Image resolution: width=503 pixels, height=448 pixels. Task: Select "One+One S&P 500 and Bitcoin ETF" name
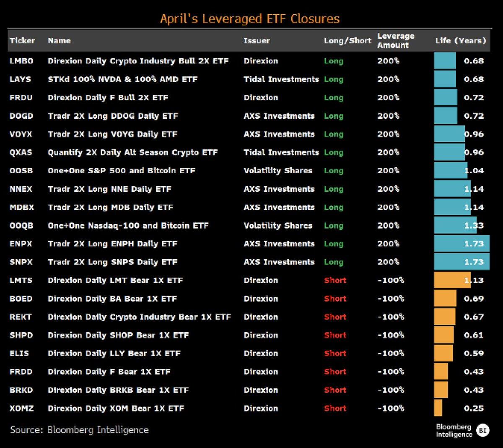tap(122, 171)
